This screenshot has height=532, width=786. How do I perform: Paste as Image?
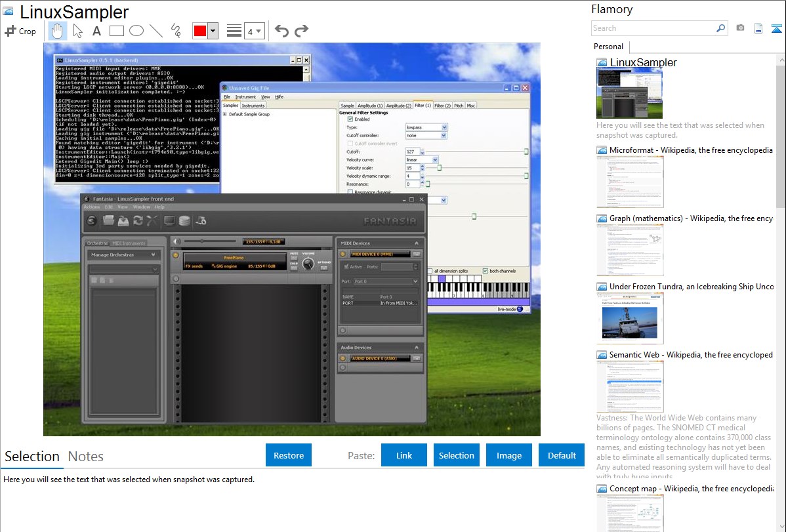coord(508,455)
